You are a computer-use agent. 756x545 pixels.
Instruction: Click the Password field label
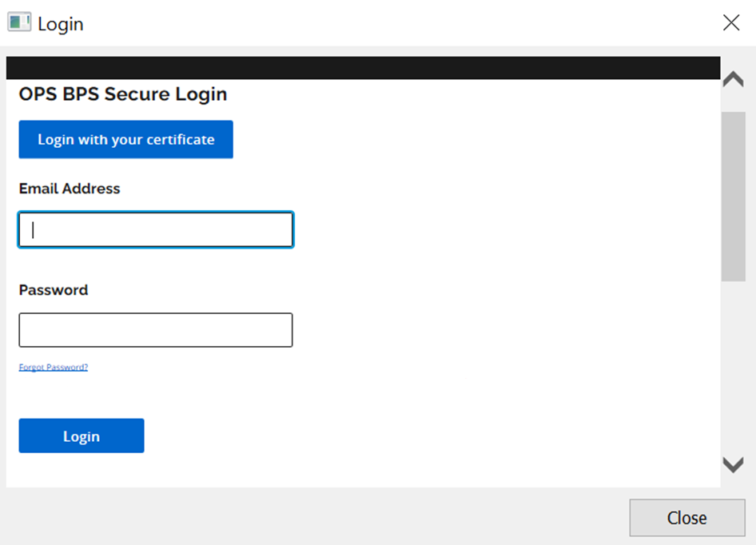54,290
